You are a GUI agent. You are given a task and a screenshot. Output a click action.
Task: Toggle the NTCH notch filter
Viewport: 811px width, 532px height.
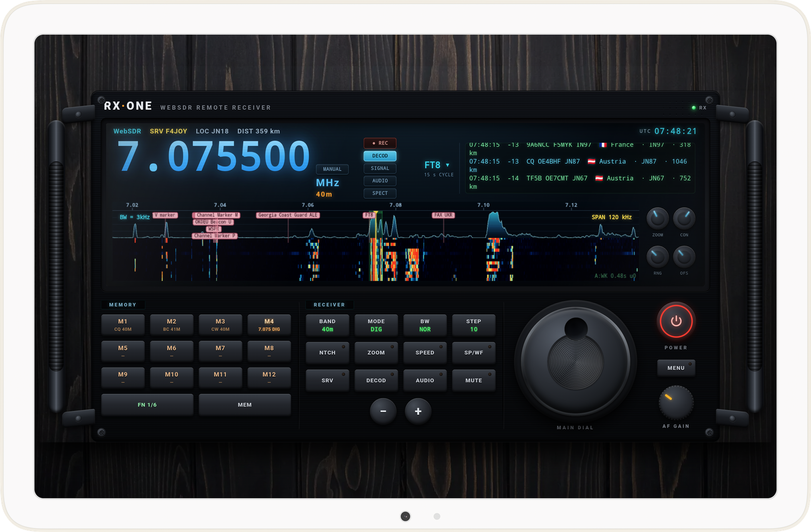coord(327,353)
